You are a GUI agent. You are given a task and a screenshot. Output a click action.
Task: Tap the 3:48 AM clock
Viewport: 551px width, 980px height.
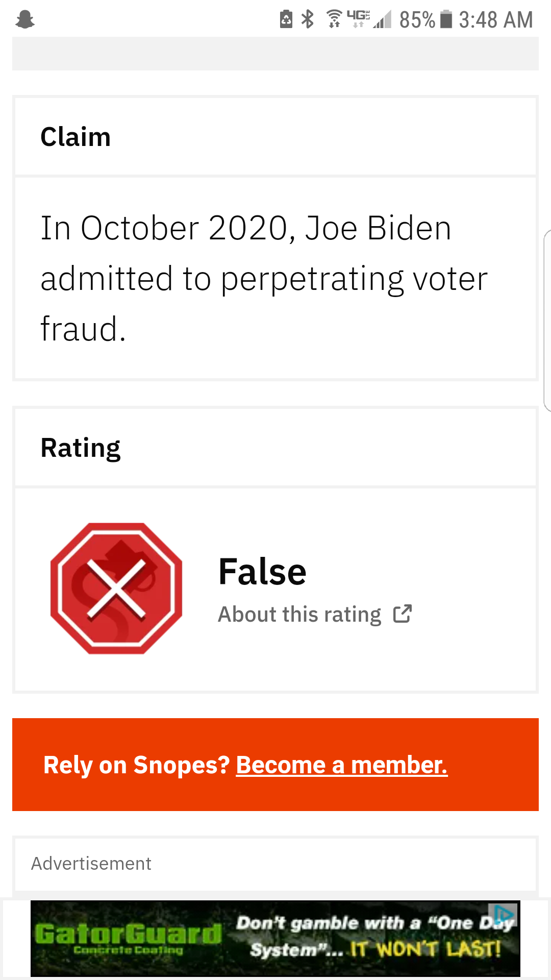coord(496,20)
